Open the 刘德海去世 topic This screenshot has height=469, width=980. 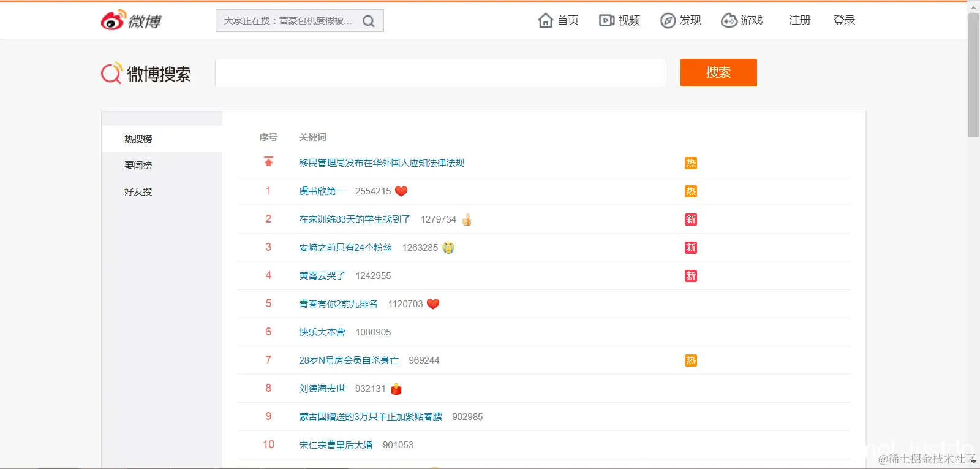(322, 389)
